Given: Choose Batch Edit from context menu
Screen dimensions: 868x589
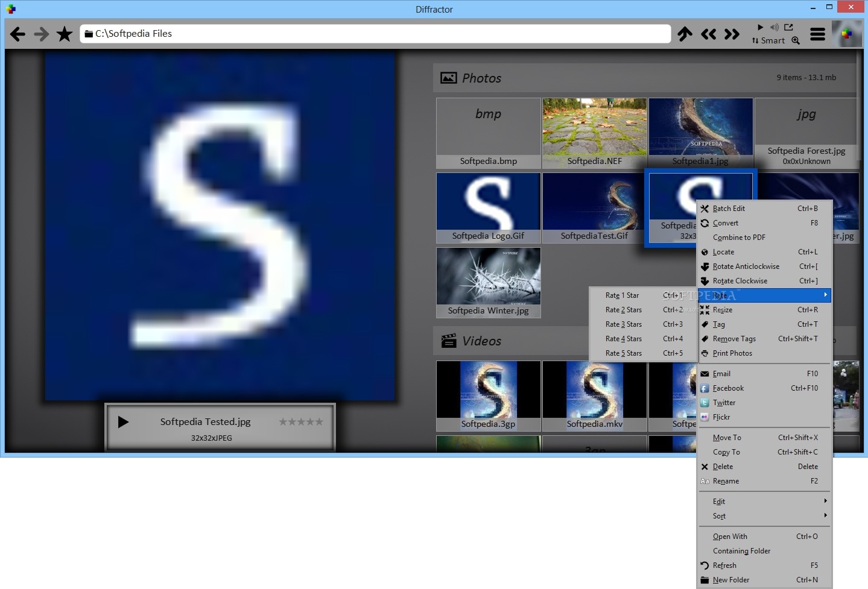Looking at the screenshot, I should 764,209.
